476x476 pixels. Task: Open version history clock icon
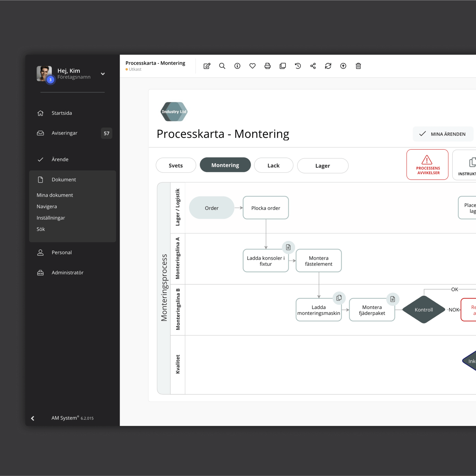(x=298, y=66)
